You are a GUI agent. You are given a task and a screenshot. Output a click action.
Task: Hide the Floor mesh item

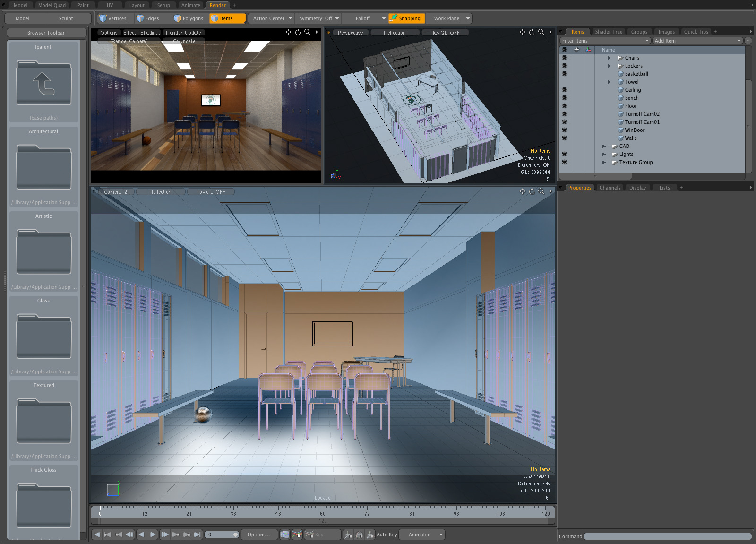(564, 106)
